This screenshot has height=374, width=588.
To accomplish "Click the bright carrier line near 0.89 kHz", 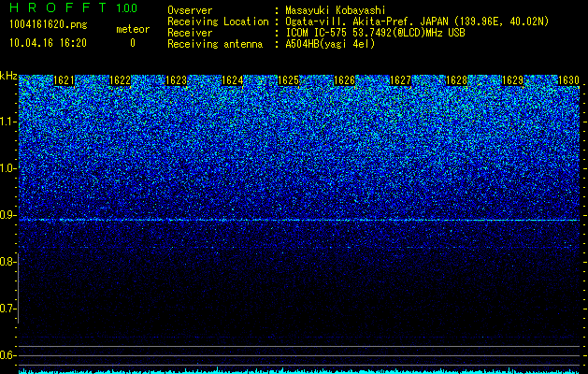I will (299, 221).
